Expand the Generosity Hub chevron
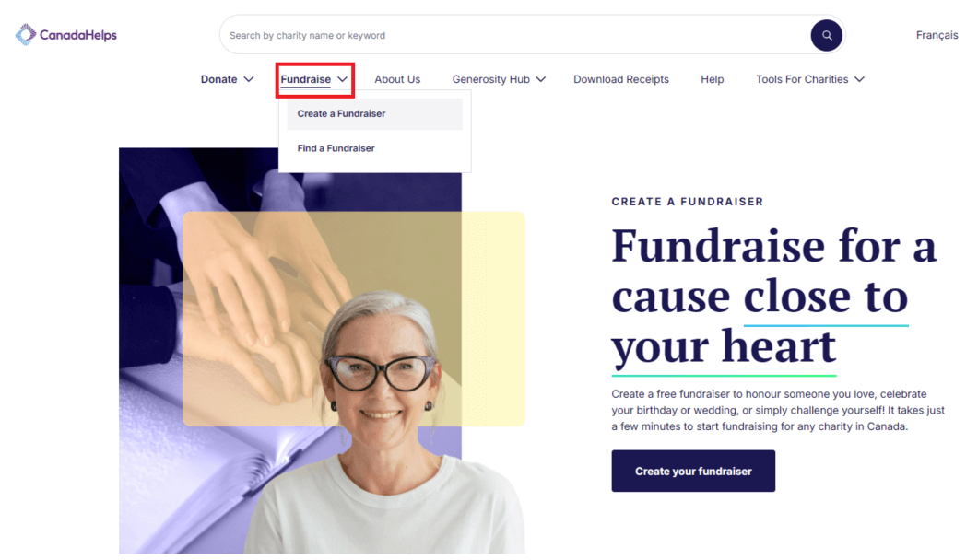 (x=541, y=79)
